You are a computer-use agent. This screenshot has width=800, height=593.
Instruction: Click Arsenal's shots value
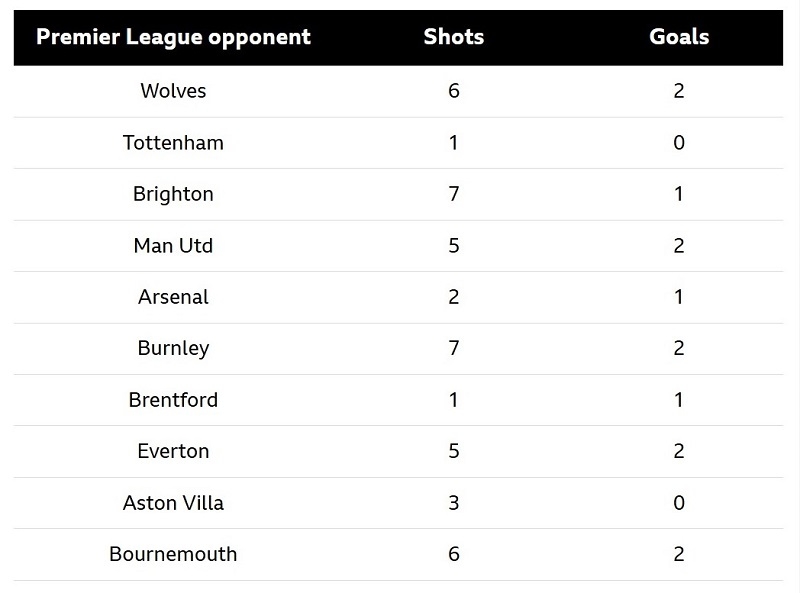453,297
